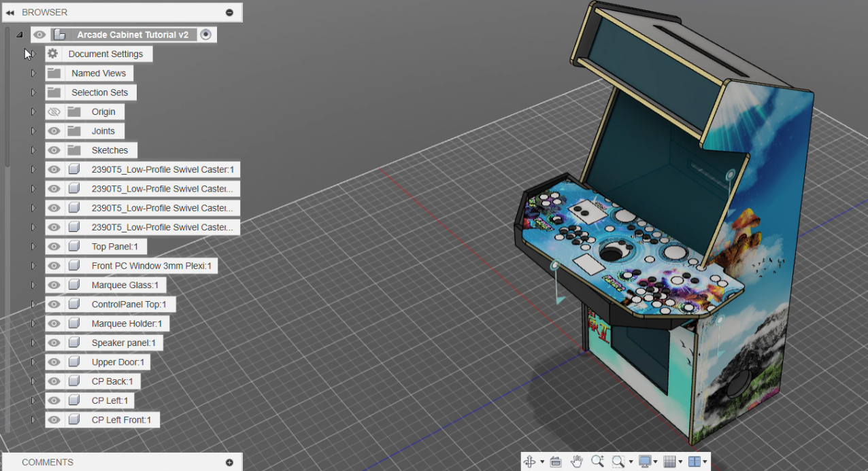
Task: Expand the Comments panel with plus icon
Action: pyautogui.click(x=229, y=462)
